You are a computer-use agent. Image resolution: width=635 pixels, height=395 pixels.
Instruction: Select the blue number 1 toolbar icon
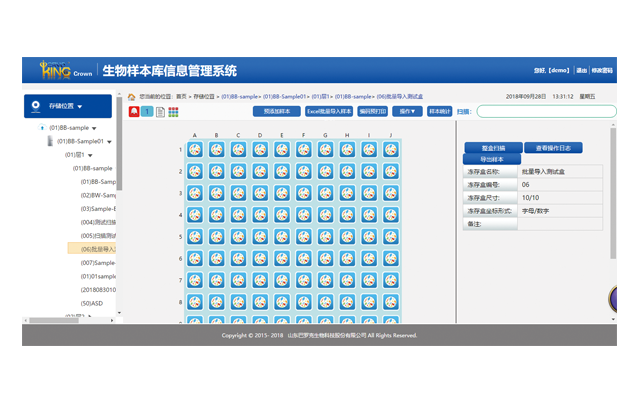[147, 111]
